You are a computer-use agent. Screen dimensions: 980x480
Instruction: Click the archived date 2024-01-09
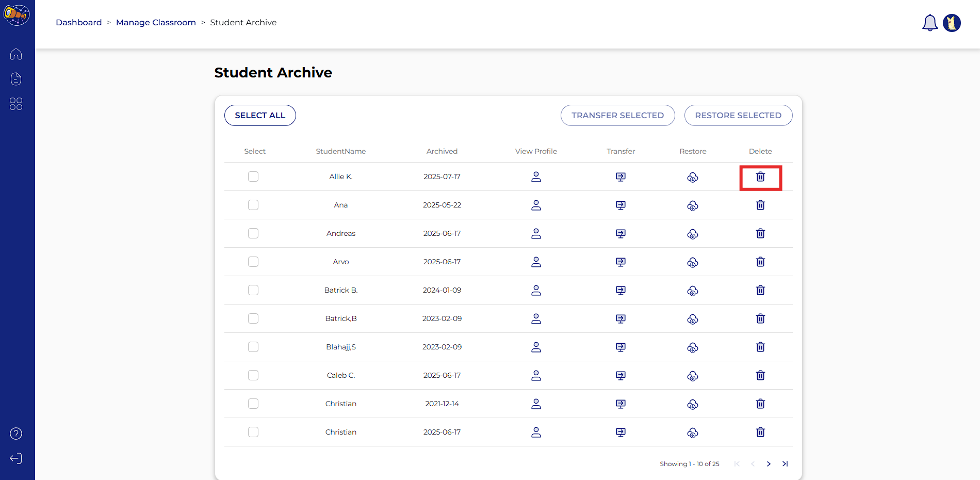pos(442,290)
